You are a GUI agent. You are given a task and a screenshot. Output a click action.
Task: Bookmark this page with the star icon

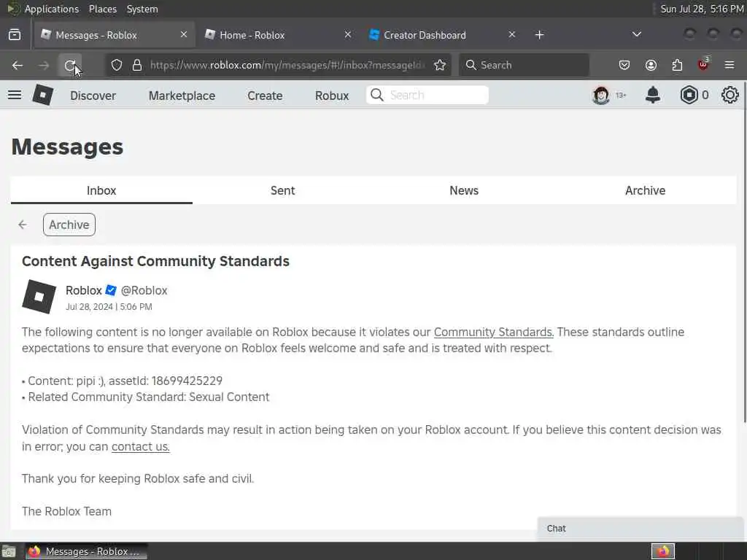[440, 65]
